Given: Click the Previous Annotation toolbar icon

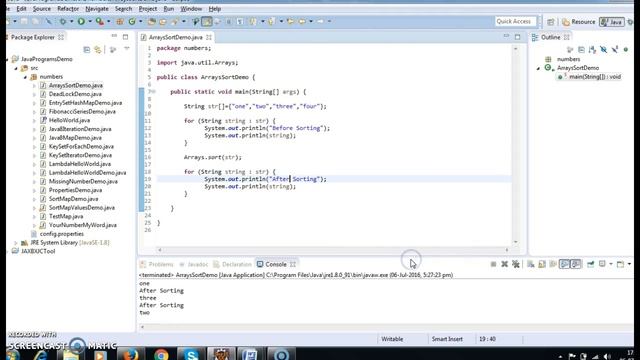Looking at the screenshot, I should pos(271,21).
